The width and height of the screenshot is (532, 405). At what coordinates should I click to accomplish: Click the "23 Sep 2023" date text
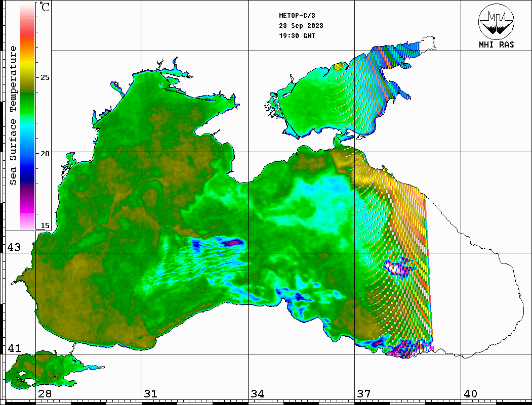coord(301,26)
